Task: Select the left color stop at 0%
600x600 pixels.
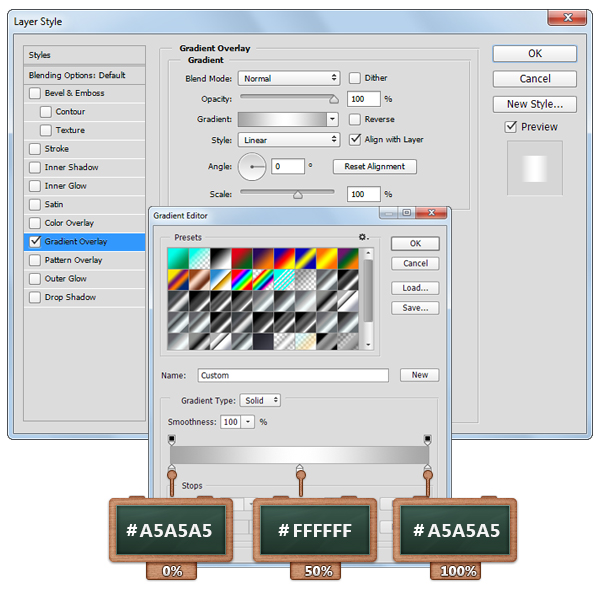Action: (172, 469)
